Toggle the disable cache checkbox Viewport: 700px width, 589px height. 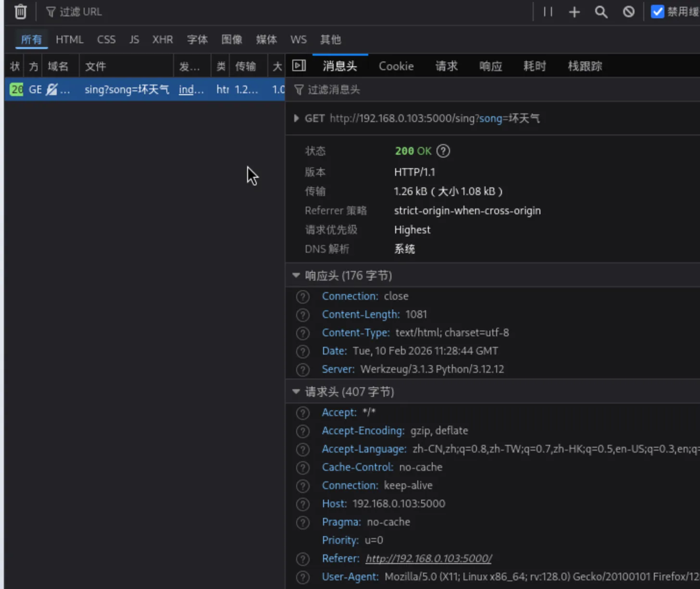(x=657, y=12)
